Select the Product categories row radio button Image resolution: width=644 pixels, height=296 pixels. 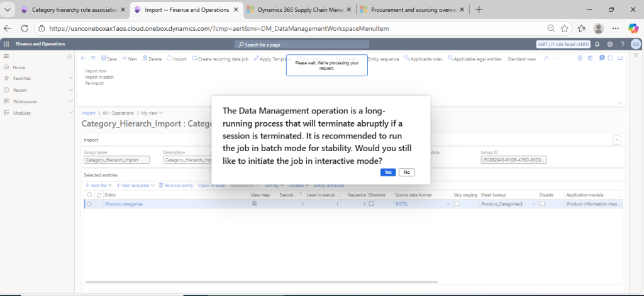pos(89,204)
